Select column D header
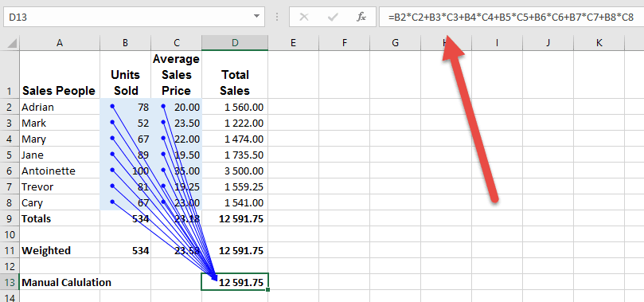This screenshot has width=644, height=302. (x=235, y=43)
